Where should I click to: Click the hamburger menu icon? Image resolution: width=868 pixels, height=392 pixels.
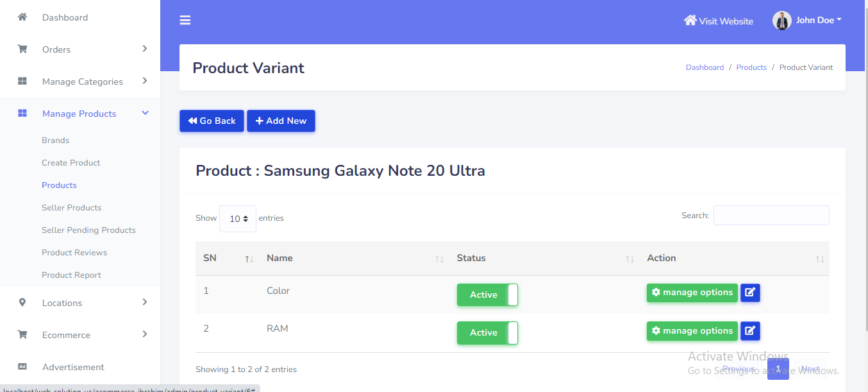(185, 21)
